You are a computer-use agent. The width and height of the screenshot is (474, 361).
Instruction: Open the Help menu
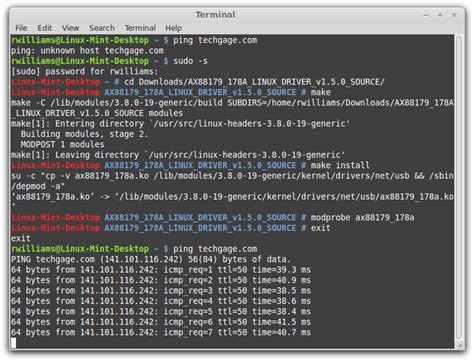(173, 28)
